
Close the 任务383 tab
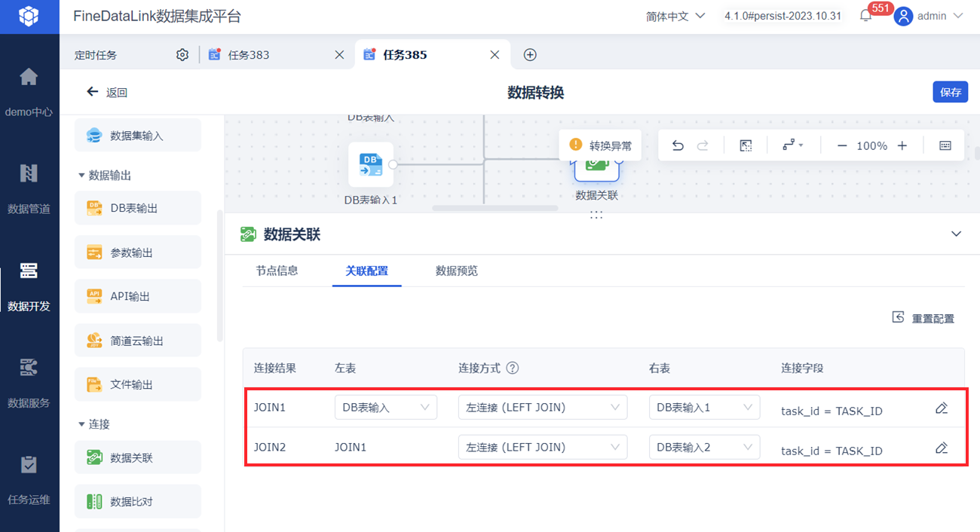[339, 54]
